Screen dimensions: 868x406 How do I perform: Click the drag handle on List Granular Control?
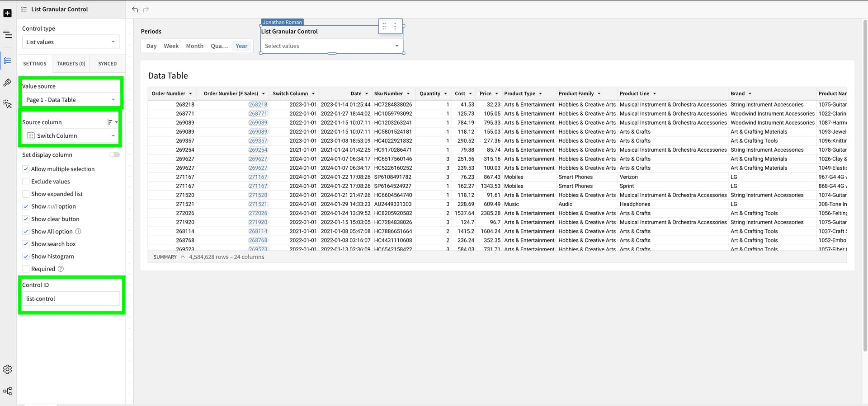384,26
